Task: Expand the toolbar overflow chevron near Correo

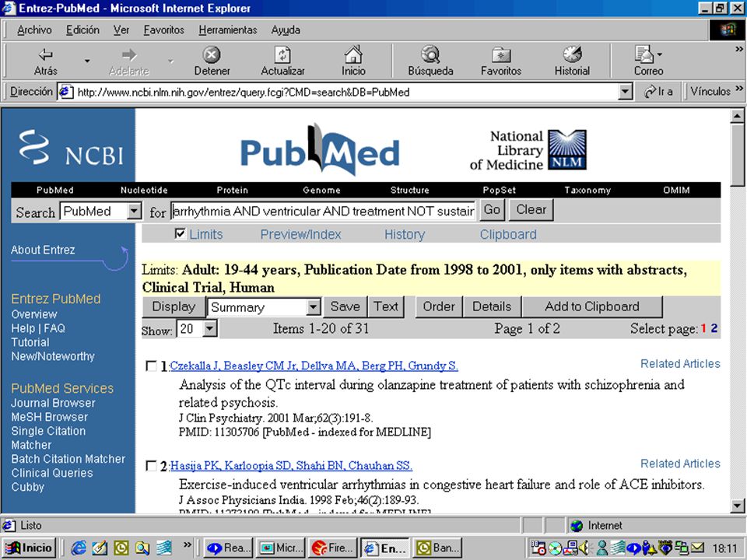Action: (x=739, y=49)
